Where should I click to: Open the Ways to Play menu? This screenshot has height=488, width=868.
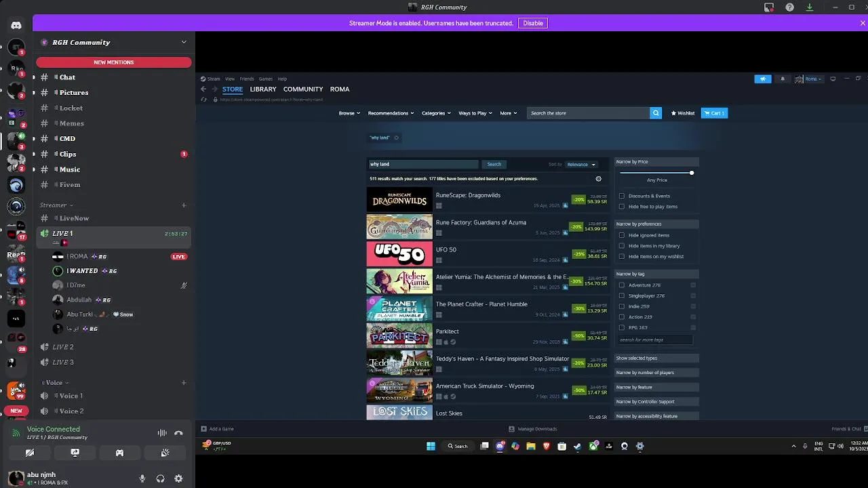pyautogui.click(x=475, y=113)
